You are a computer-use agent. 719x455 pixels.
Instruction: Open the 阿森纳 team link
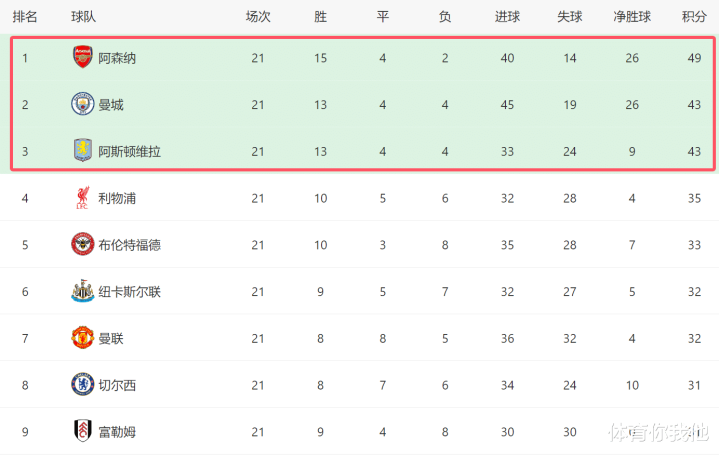pyautogui.click(x=118, y=58)
